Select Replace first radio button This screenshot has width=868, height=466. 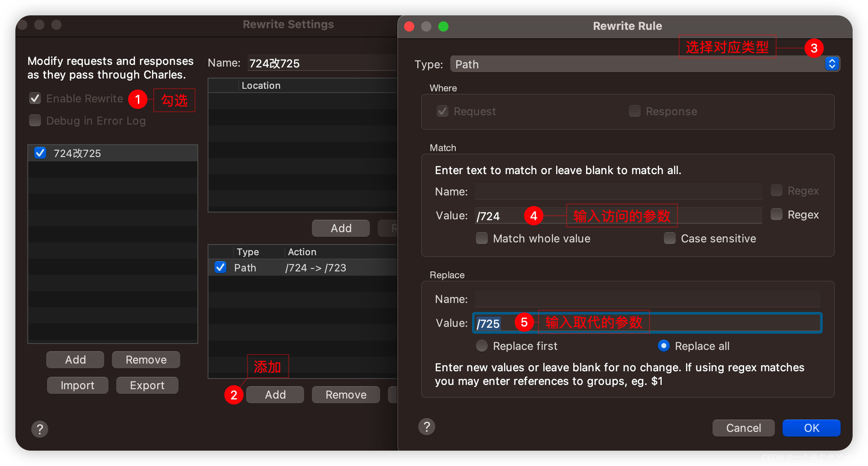(x=482, y=346)
